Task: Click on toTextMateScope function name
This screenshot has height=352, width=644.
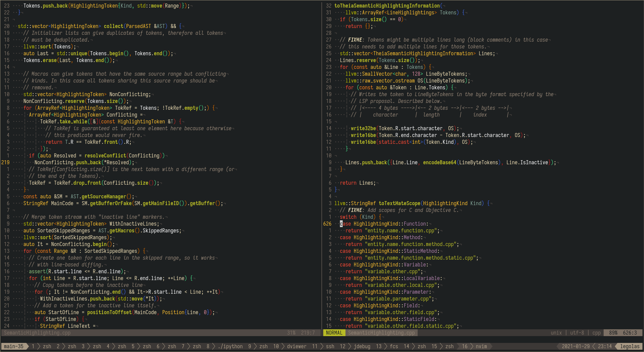Action: pos(399,203)
